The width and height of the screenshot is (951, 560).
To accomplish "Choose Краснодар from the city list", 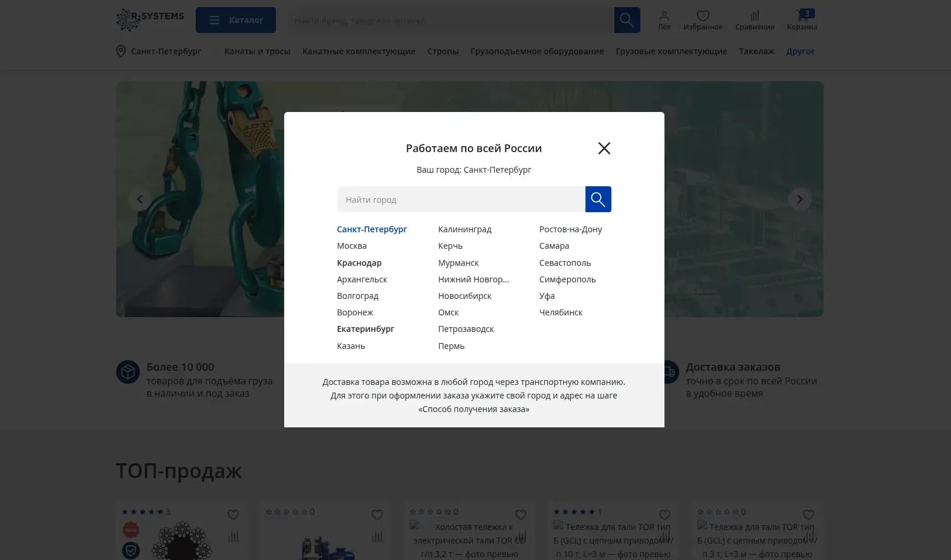I will click(359, 263).
